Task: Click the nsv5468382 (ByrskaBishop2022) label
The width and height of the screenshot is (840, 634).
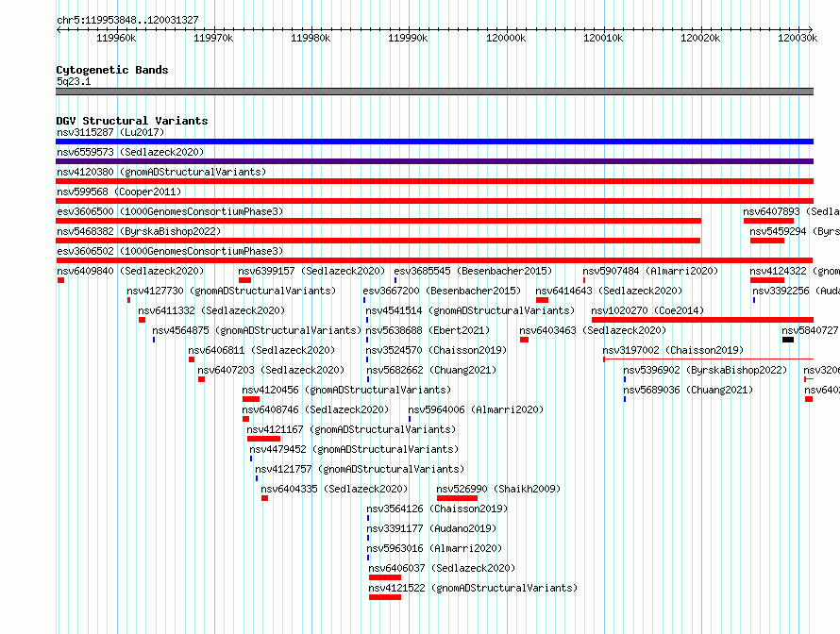Action: [139, 231]
